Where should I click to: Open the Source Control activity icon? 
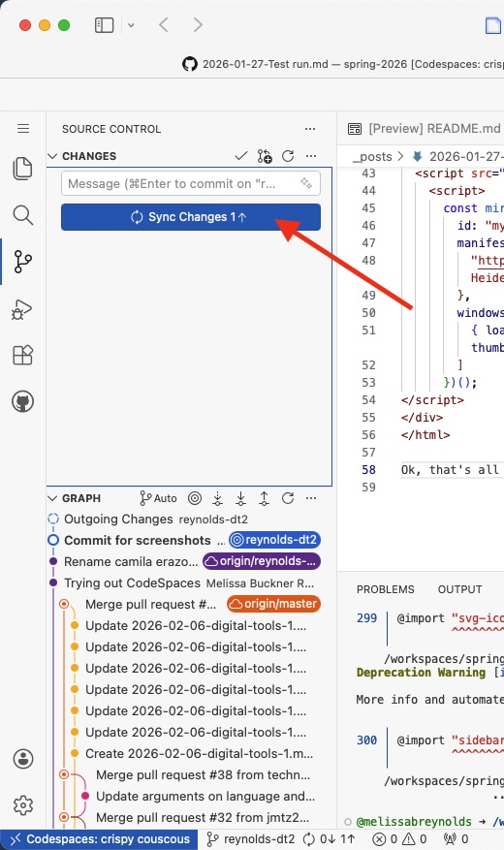tap(22, 262)
